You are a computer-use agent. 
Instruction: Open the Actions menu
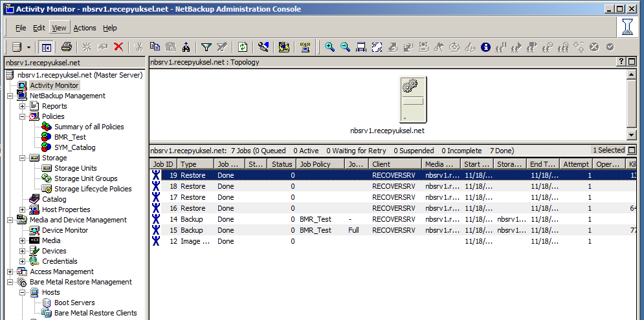85,28
